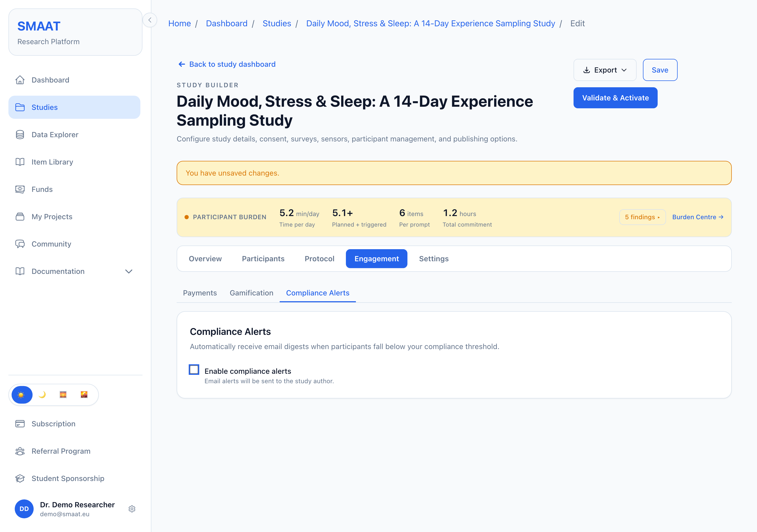Click the DD user avatar
This screenshot has width=757, height=532.
click(24, 509)
